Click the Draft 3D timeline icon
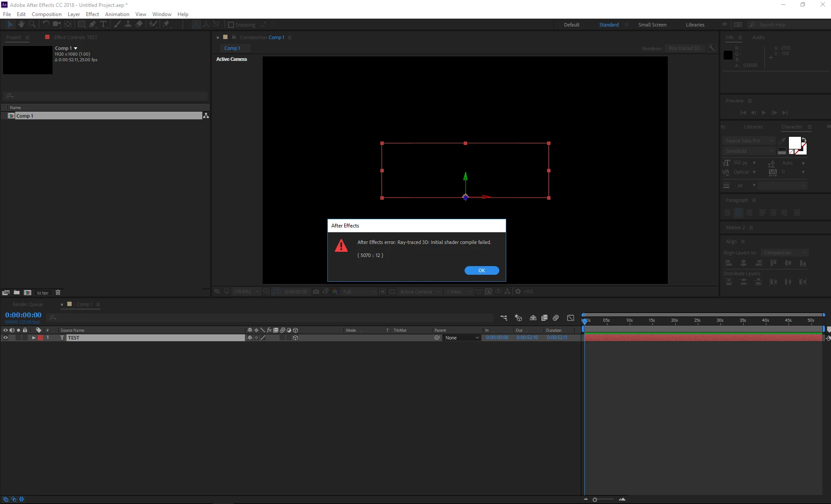 click(x=518, y=318)
